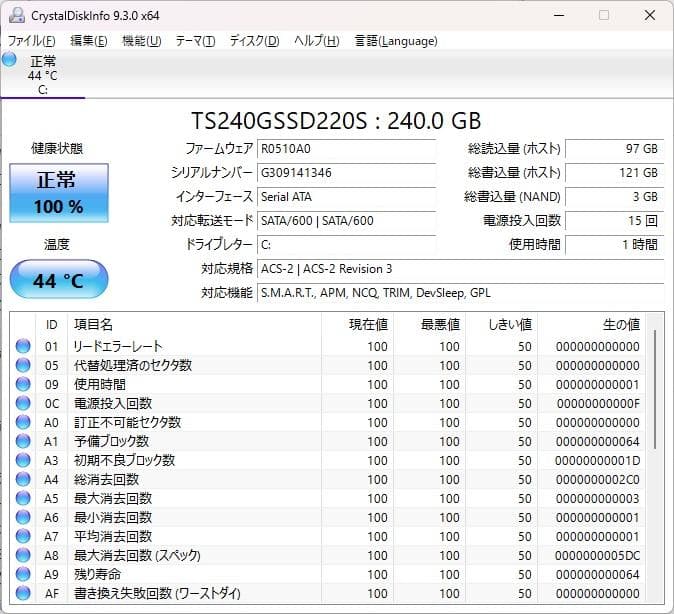This screenshot has height=614, width=674.
Task: Open the 機能(U) menu
Action: [x=141, y=41]
